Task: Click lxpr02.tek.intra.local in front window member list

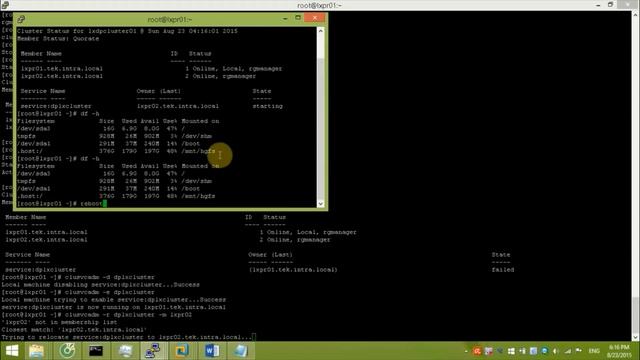Action: 62,76
